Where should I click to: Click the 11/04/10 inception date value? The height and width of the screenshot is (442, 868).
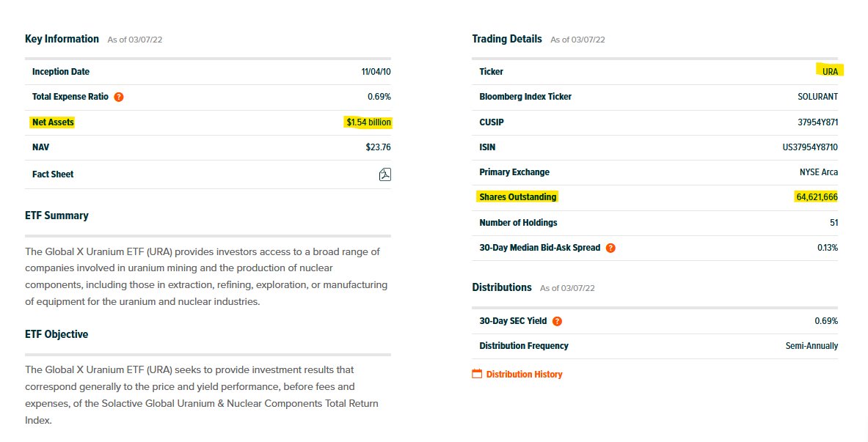pos(376,71)
